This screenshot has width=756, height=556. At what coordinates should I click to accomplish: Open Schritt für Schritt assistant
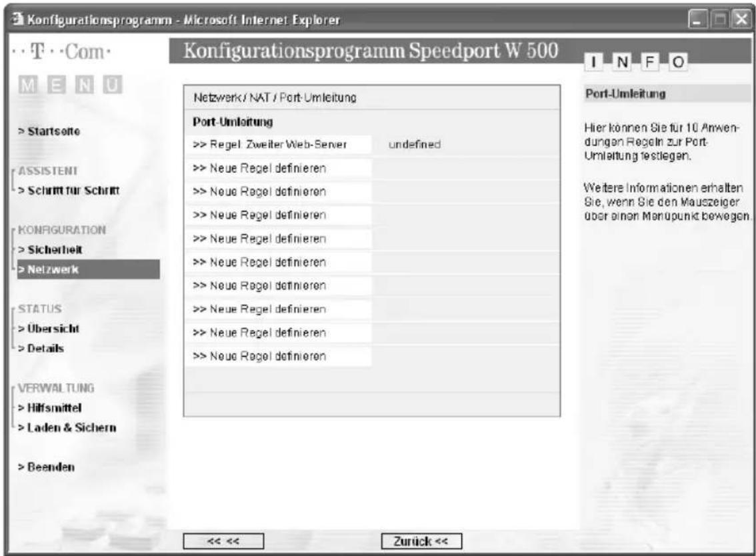coord(69,190)
